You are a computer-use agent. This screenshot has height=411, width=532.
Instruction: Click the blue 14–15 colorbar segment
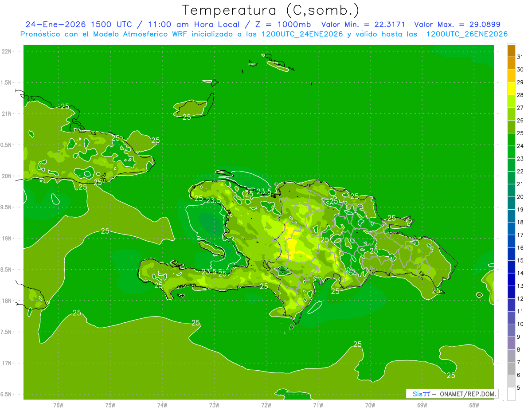[511, 267]
